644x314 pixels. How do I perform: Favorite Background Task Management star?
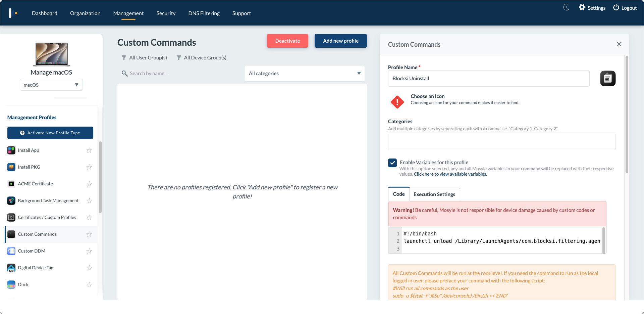pyautogui.click(x=89, y=200)
